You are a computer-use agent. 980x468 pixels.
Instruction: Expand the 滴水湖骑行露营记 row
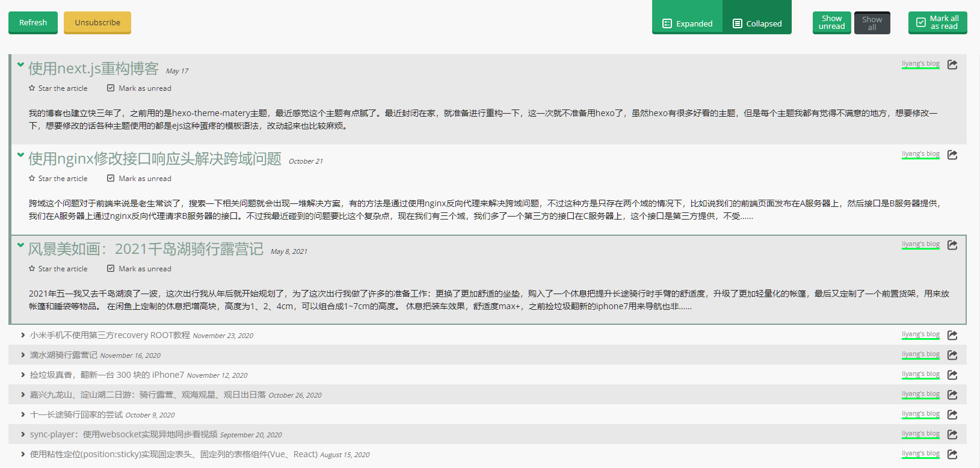[23, 355]
